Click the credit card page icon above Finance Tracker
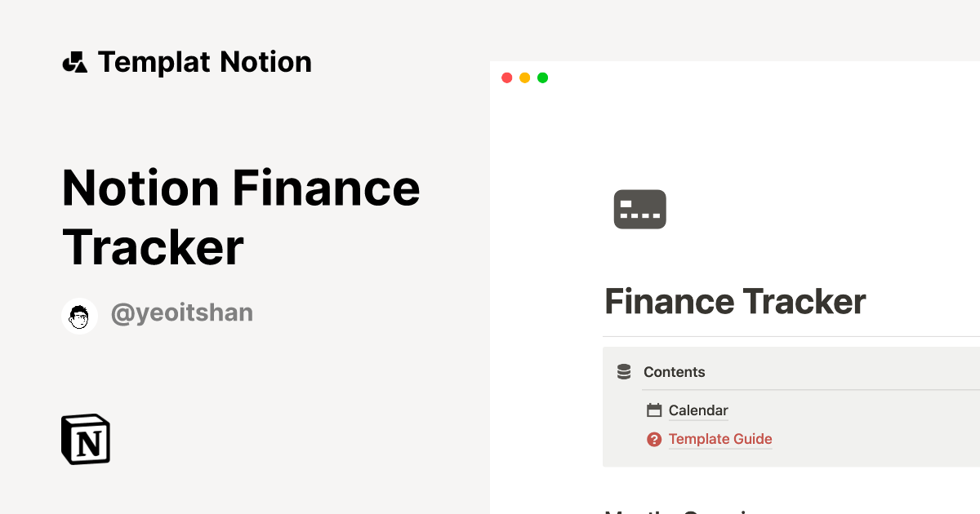 [639, 209]
